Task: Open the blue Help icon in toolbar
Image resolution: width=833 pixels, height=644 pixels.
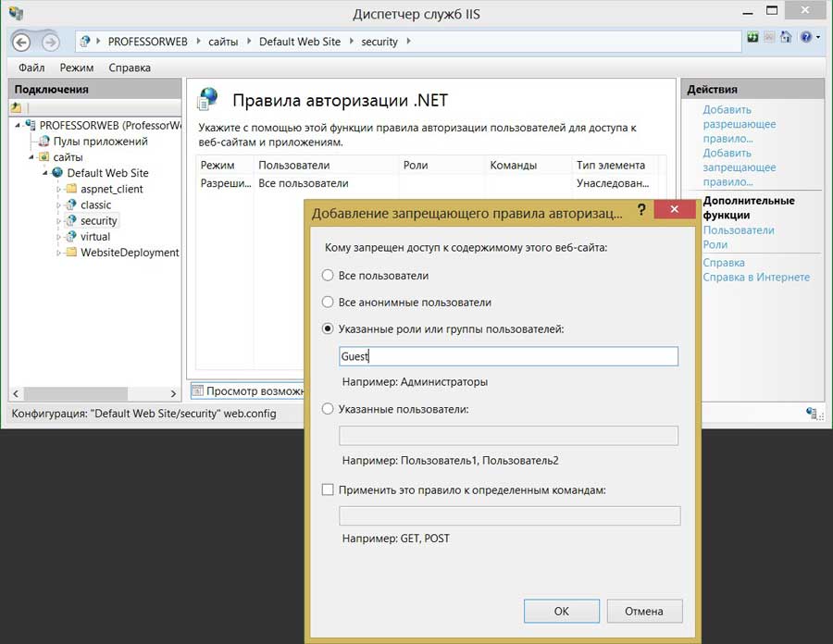Action: click(806, 37)
